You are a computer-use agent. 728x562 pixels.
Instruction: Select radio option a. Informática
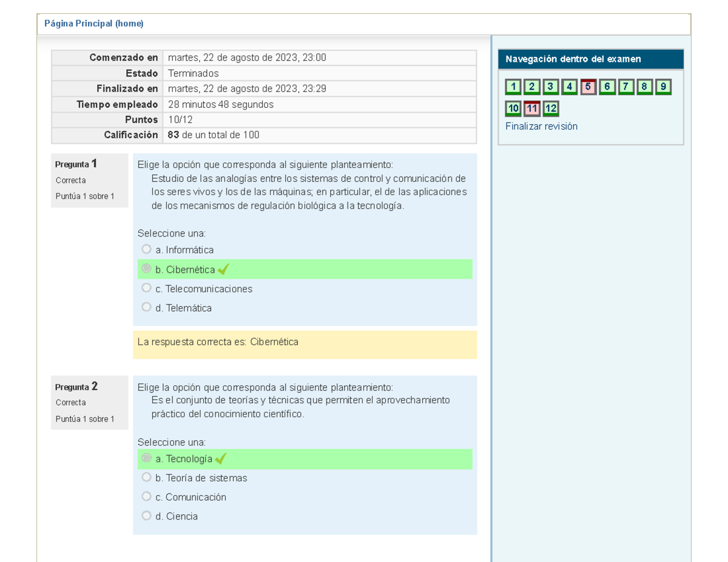click(146, 249)
